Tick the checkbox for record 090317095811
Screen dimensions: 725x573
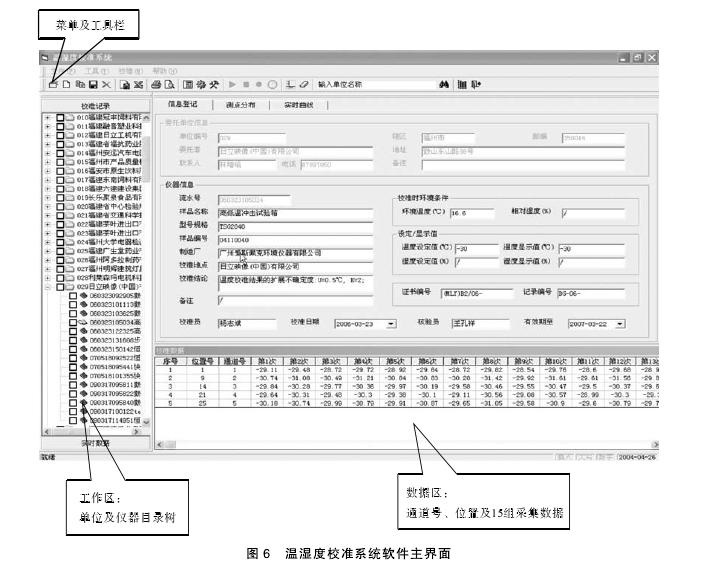pyautogui.click(x=73, y=385)
